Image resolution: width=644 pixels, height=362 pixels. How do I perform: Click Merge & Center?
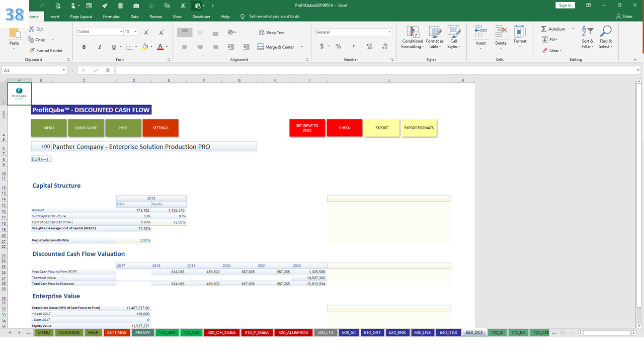coord(276,47)
